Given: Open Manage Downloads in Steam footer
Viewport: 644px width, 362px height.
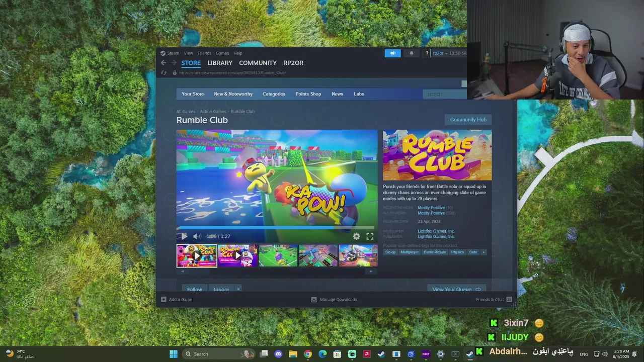Looking at the screenshot, I should pyautogui.click(x=334, y=300).
